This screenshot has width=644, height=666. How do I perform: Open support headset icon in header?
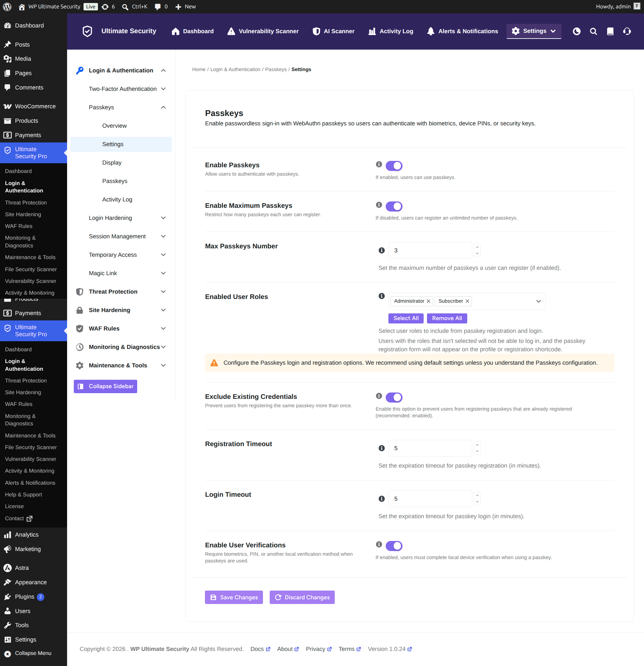(x=627, y=31)
